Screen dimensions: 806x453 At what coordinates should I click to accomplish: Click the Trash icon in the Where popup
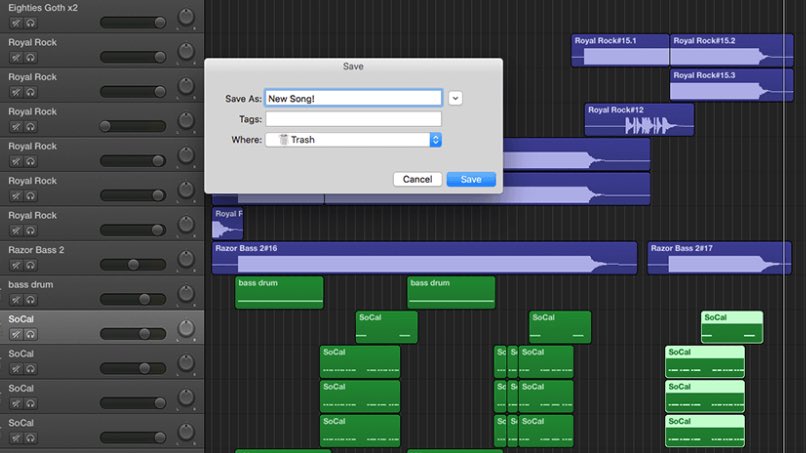click(x=283, y=139)
